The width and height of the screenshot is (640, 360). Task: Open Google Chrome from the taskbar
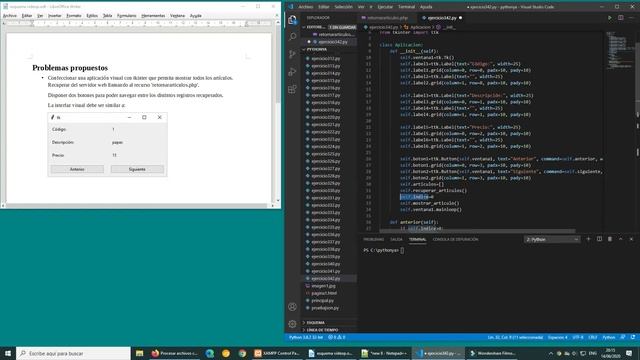(x=242, y=353)
